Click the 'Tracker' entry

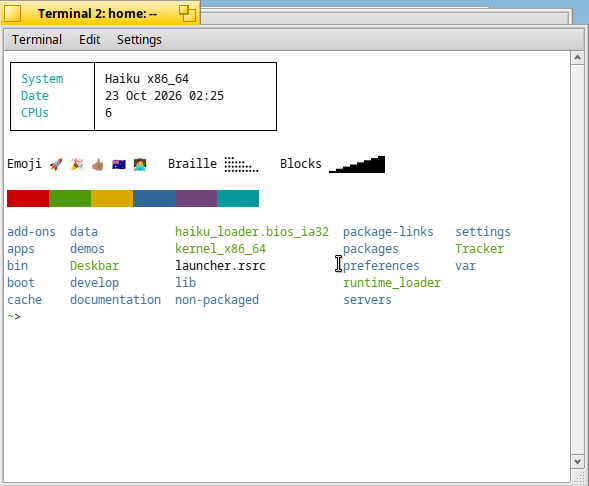click(x=480, y=249)
